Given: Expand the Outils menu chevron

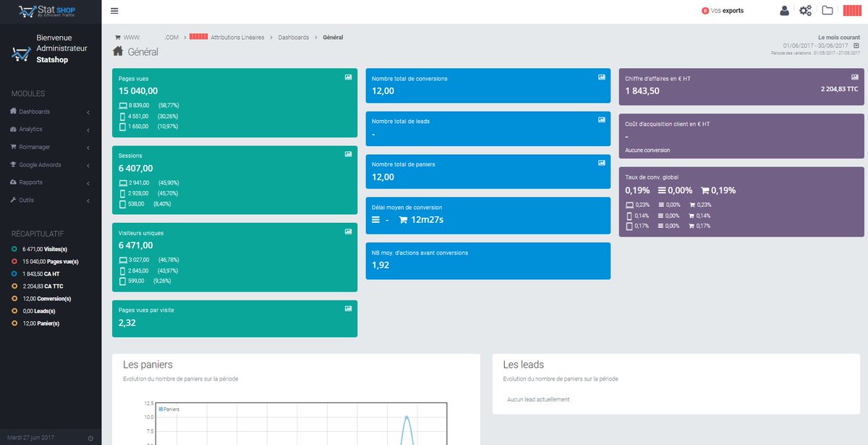Looking at the screenshot, I should coord(88,200).
